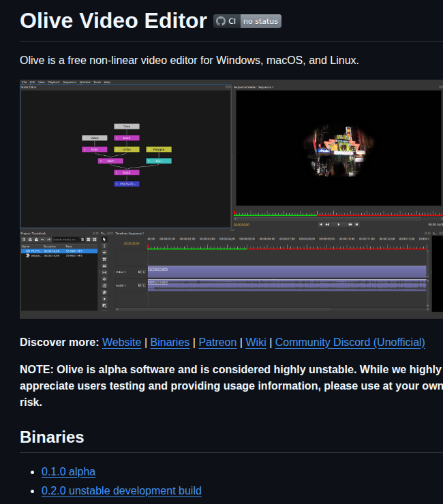Click the New icon in Project panel
This screenshot has height=504, width=443.
tap(24, 240)
